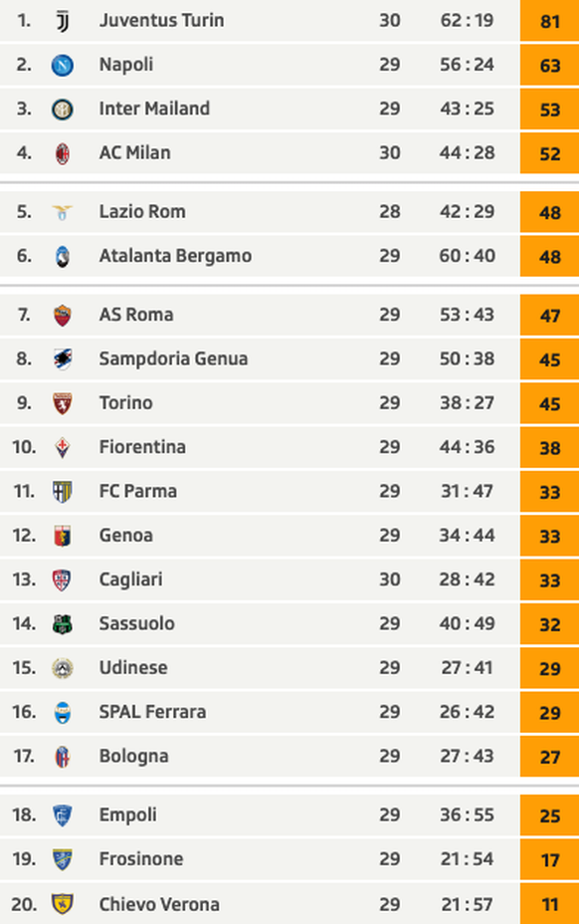The height and width of the screenshot is (924, 579).
Task: Click the Sassuolo green crest
Action: (63, 624)
